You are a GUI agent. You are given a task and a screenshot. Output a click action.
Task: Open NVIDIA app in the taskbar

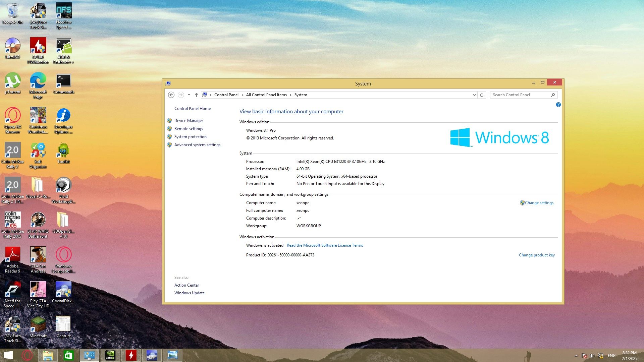110,355
